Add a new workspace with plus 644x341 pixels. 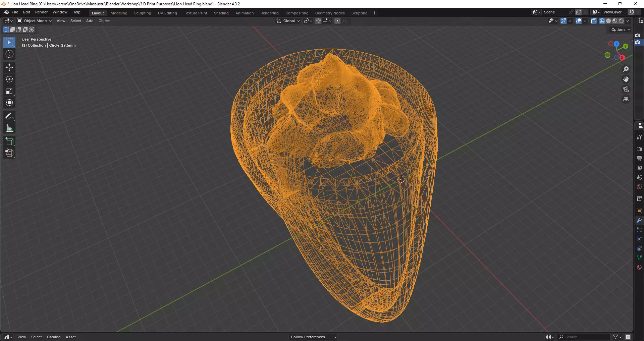point(374,13)
